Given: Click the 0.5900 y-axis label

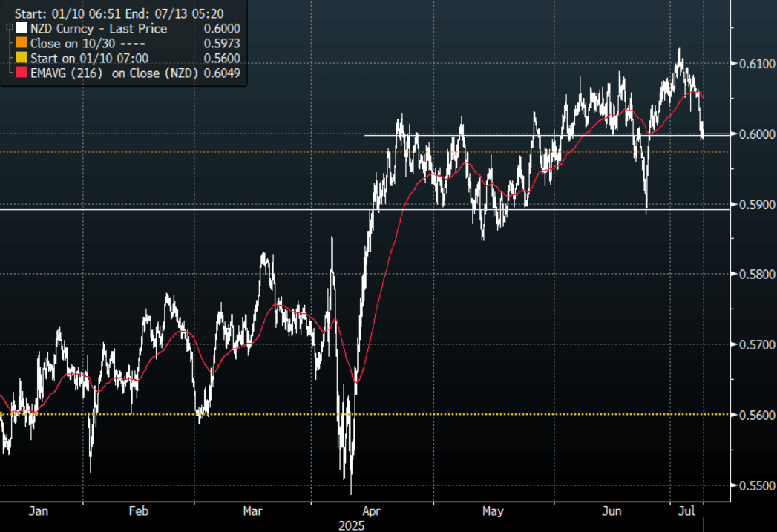Looking at the screenshot, I should [757, 204].
